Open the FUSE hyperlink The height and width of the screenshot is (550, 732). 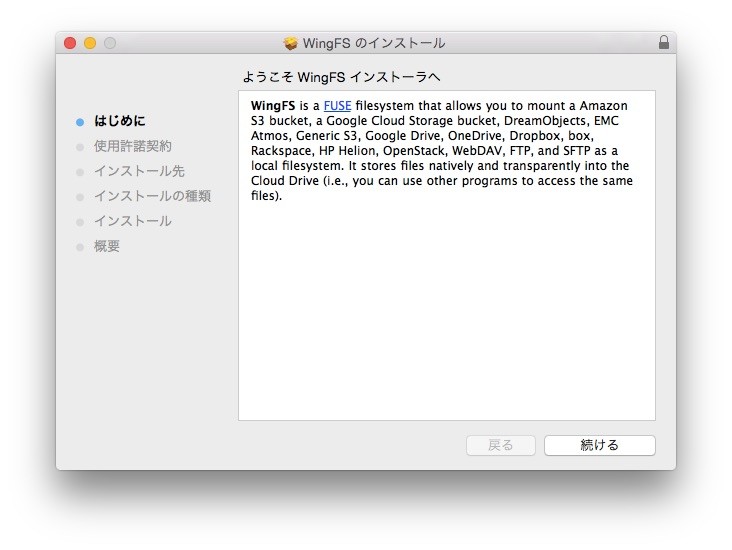pos(337,106)
